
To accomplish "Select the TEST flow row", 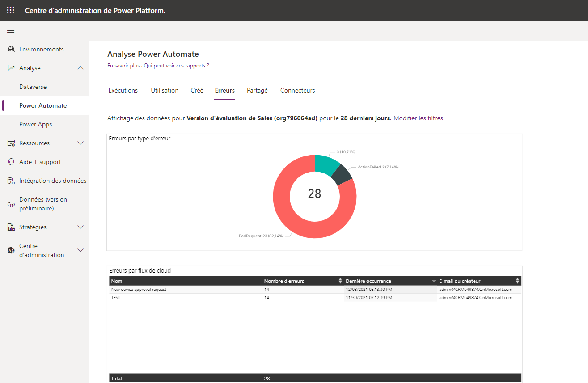I will [315, 298].
